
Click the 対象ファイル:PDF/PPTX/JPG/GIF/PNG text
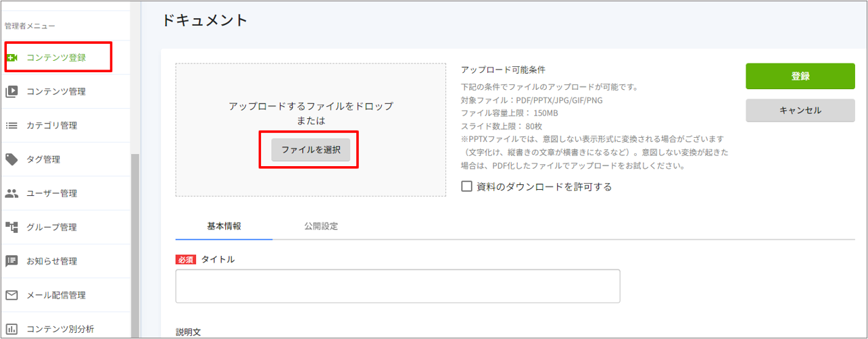pos(531,100)
